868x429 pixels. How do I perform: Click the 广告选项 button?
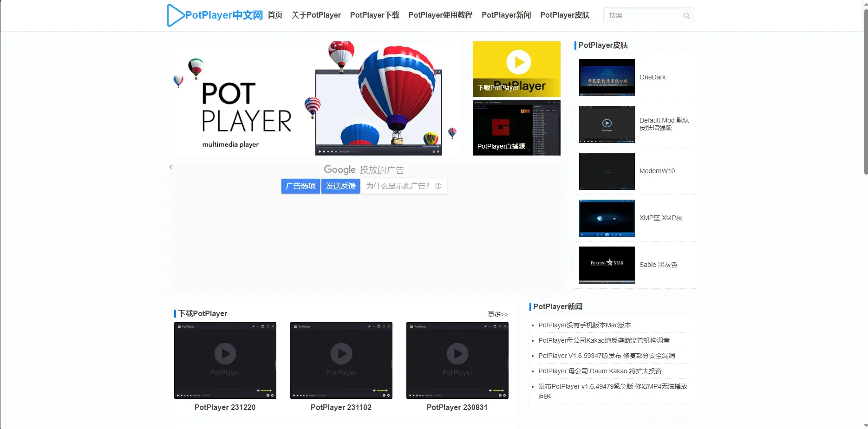[x=300, y=186]
